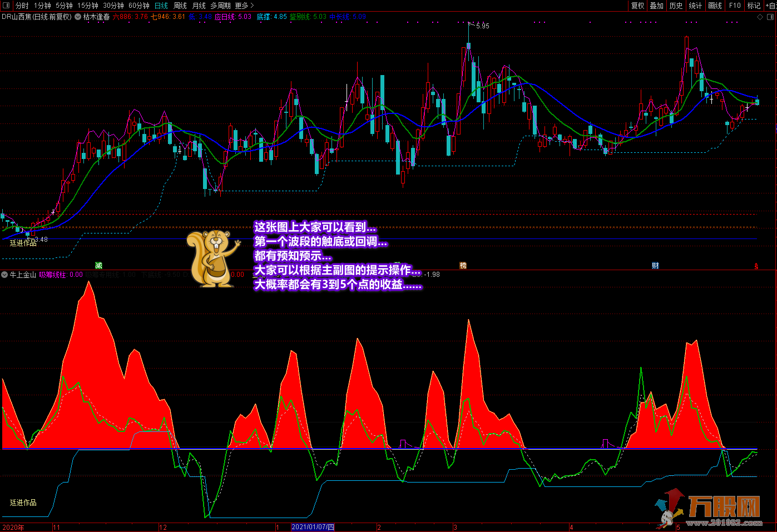
Task: Switch to the 分时 chart tab
Action: tap(22, 6)
